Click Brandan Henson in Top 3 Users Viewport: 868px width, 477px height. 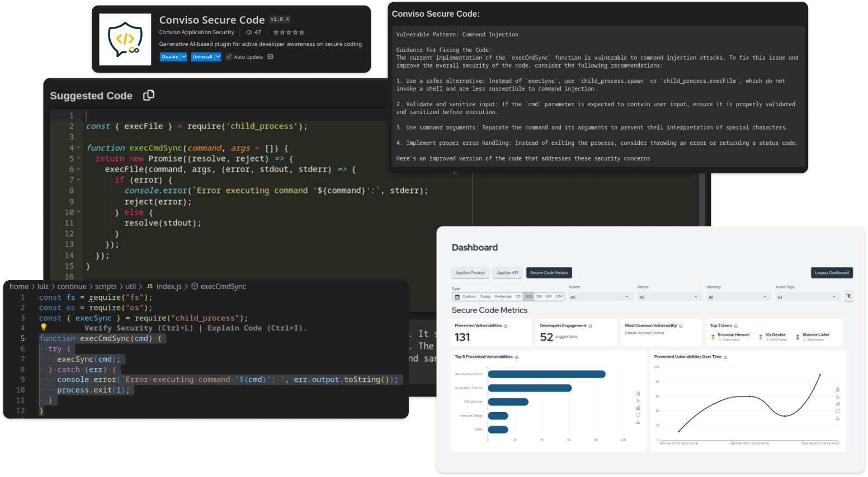733,335
